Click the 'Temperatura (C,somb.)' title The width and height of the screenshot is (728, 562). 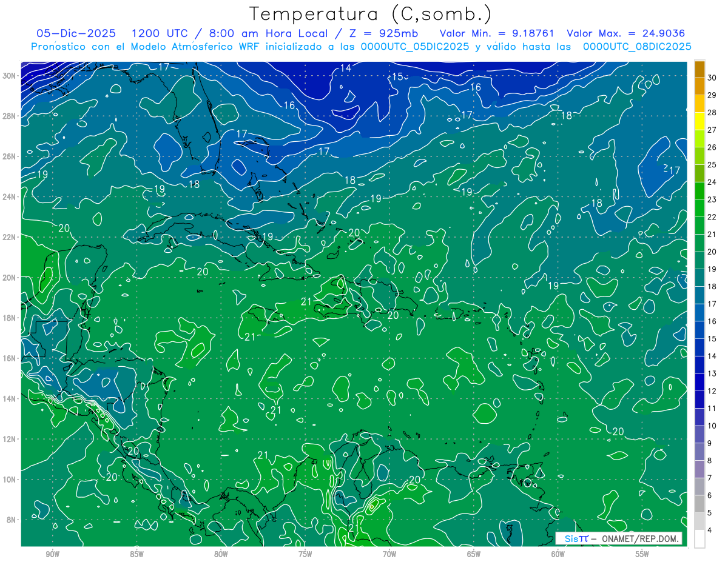370,13
